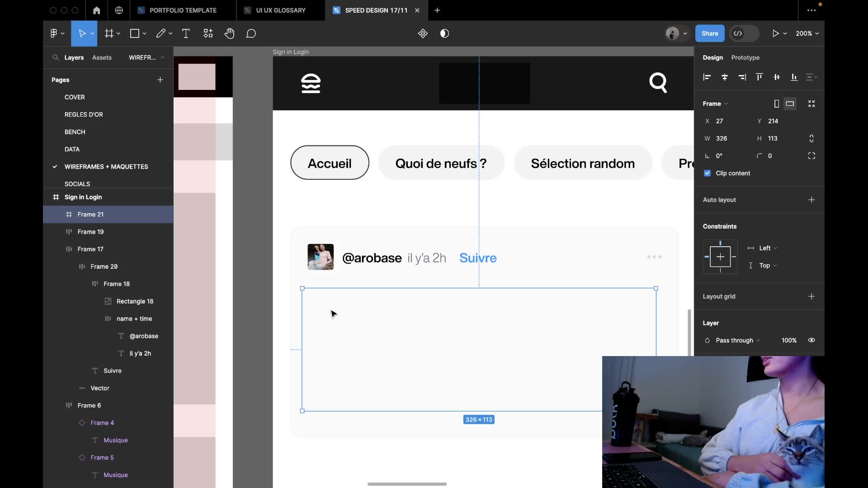Select the Rectangle shape tool
This screenshot has width=868, height=488.
[134, 33]
